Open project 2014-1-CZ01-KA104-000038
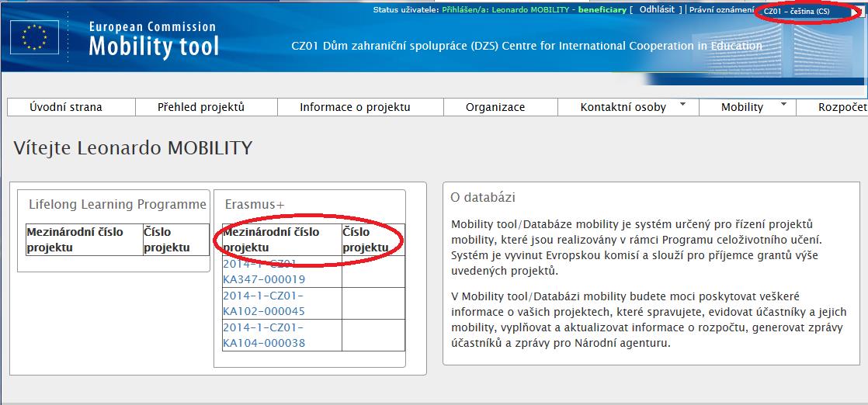The width and height of the screenshot is (868, 405). pyautogui.click(x=263, y=335)
